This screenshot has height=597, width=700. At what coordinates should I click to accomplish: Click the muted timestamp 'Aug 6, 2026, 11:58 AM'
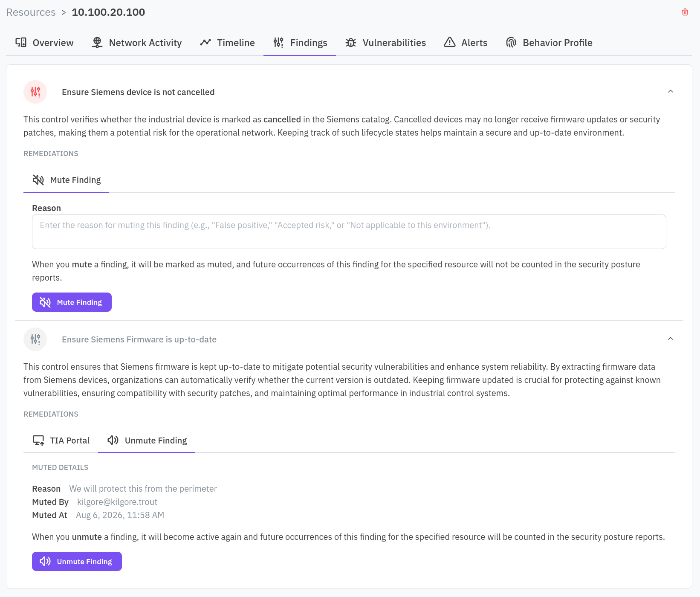(x=120, y=515)
